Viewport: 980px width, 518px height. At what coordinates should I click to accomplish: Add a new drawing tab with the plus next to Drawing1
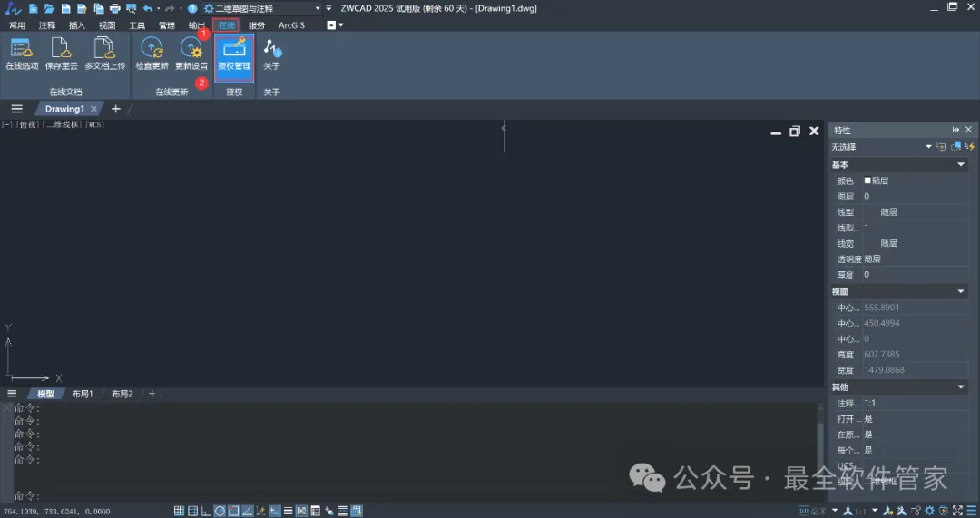tap(115, 109)
